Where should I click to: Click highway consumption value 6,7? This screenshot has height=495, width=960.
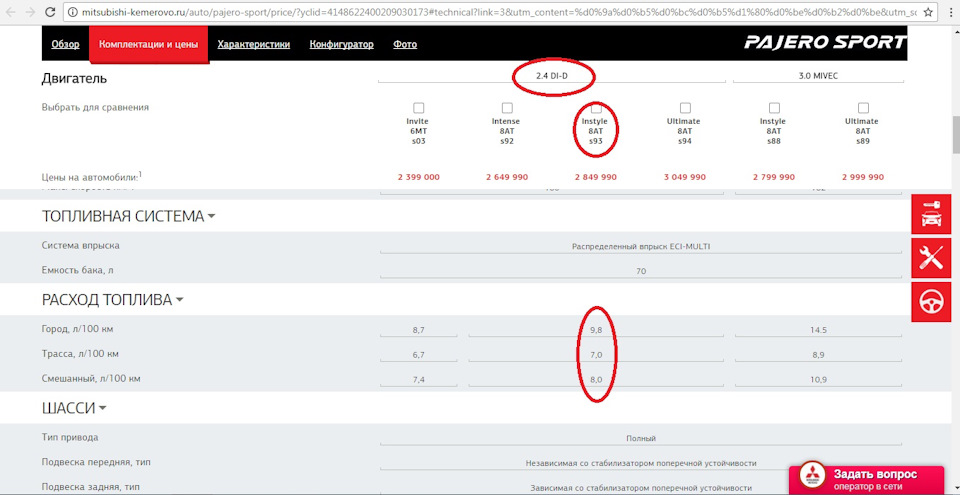[x=419, y=355]
